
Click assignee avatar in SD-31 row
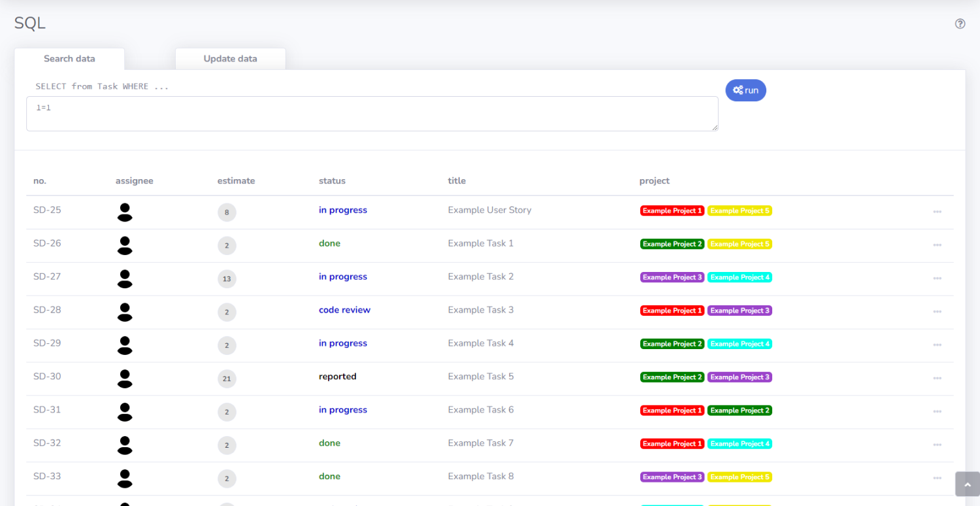125,413
